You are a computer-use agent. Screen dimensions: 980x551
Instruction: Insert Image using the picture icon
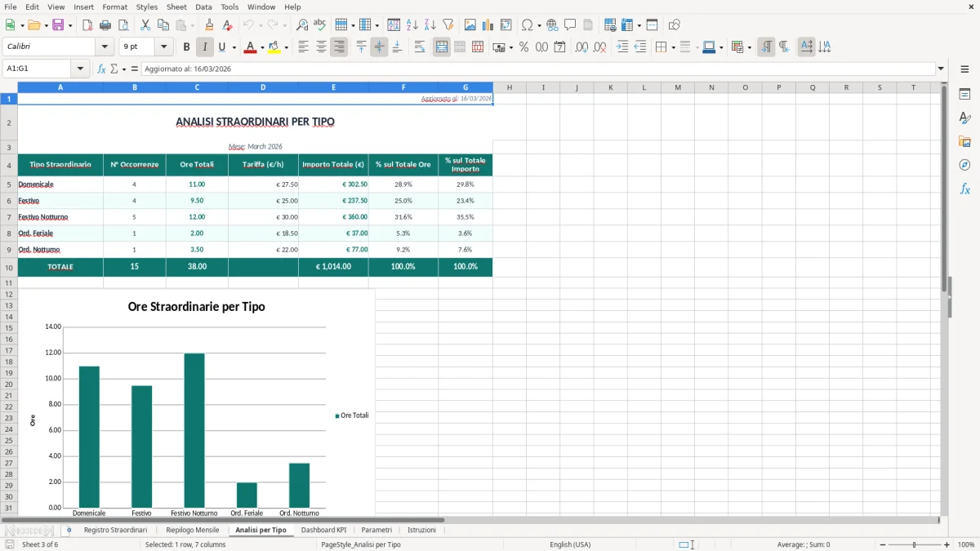470,25
